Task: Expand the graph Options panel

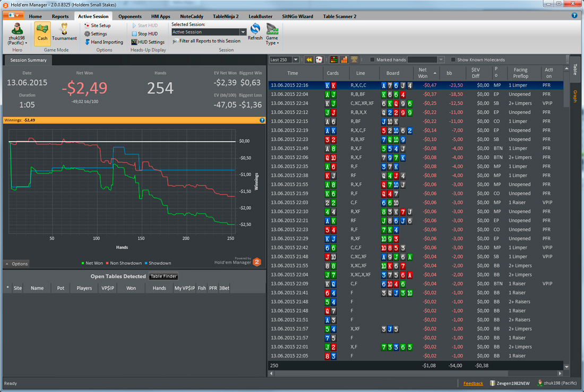Action: click(x=17, y=264)
